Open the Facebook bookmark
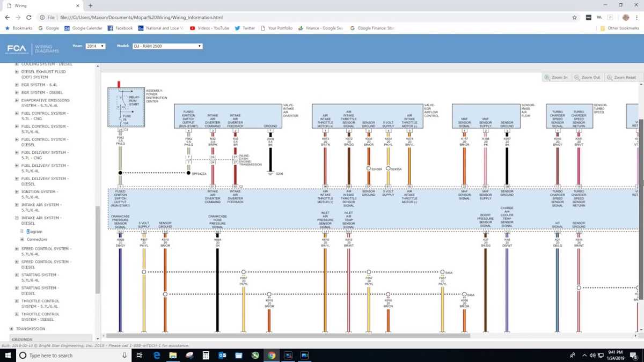The width and height of the screenshot is (644, 362). [x=120, y=28]
